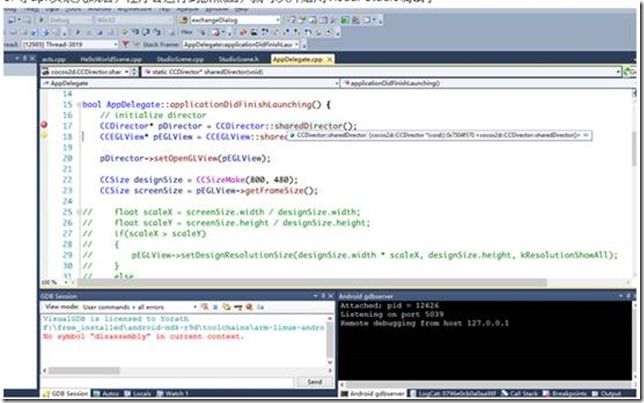
Task: Toggle the breakpoint on line 17
Action: [x=44, y=125]
